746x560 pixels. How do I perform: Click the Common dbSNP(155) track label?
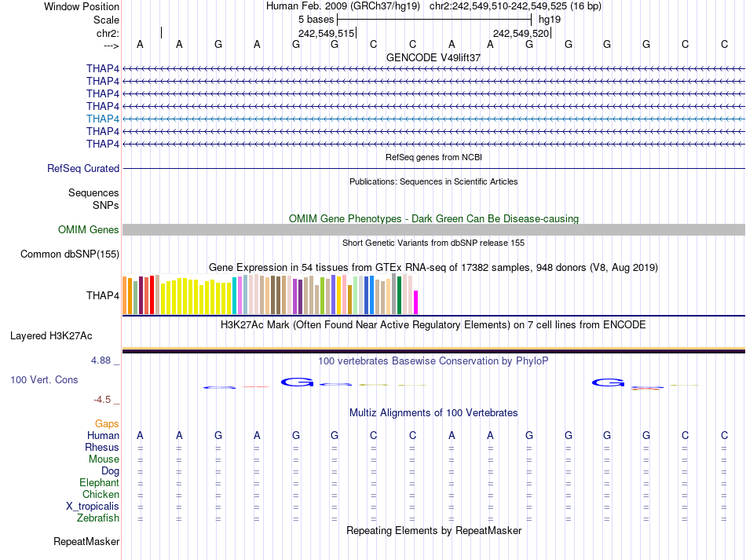[70, 254]
